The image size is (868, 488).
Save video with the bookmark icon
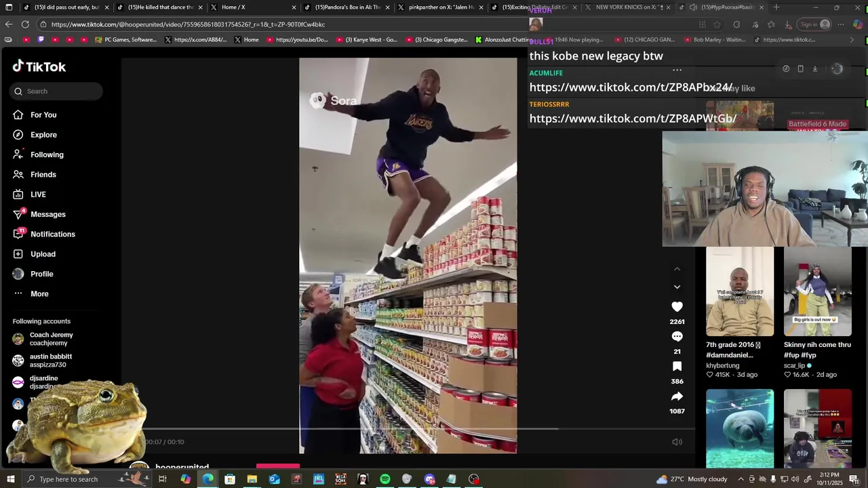pos(677,367)
